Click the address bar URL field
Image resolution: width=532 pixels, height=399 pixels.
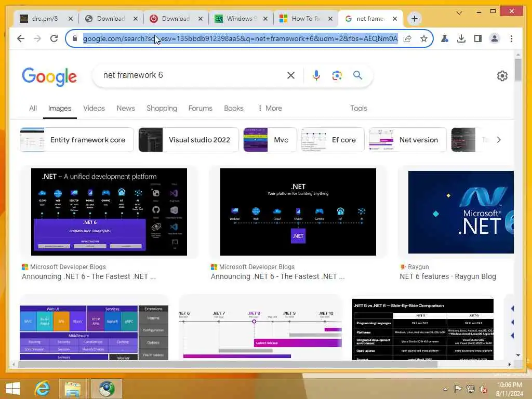coord(240,38)
